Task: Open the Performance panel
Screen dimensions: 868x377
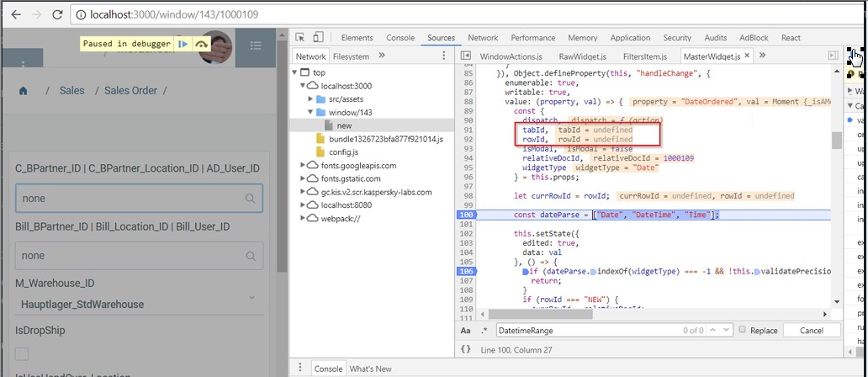Action: tap(533, 38)
